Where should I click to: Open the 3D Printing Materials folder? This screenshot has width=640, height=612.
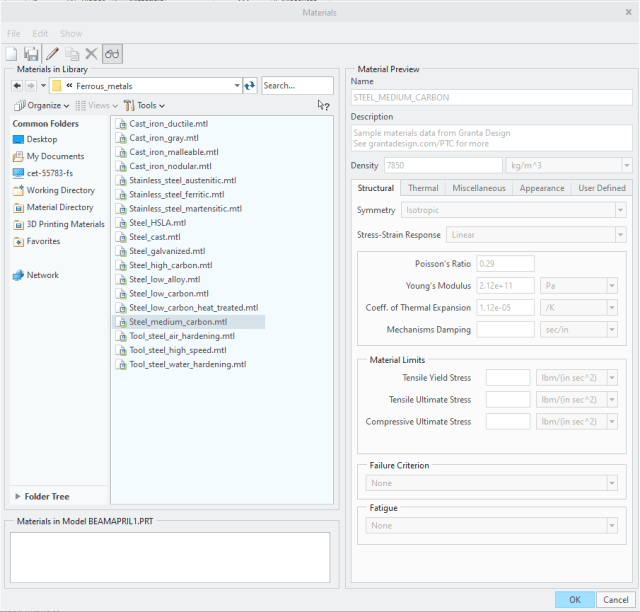click(x=59, y=224)
